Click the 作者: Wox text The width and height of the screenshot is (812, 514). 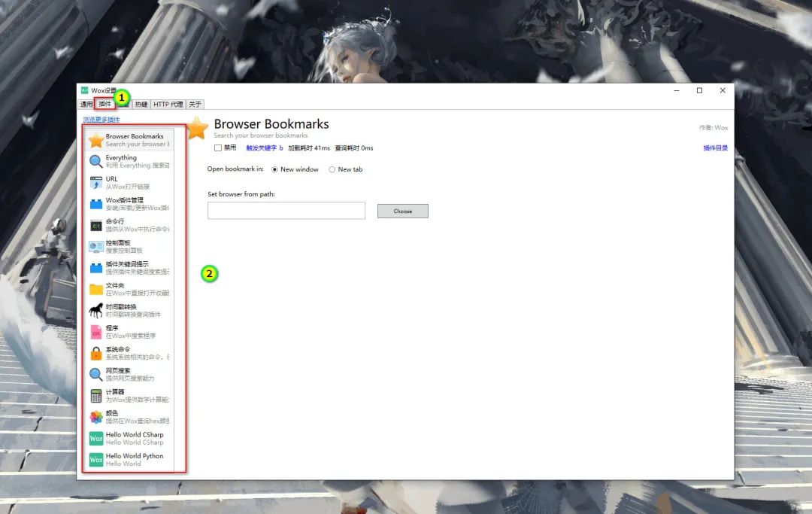713,127
